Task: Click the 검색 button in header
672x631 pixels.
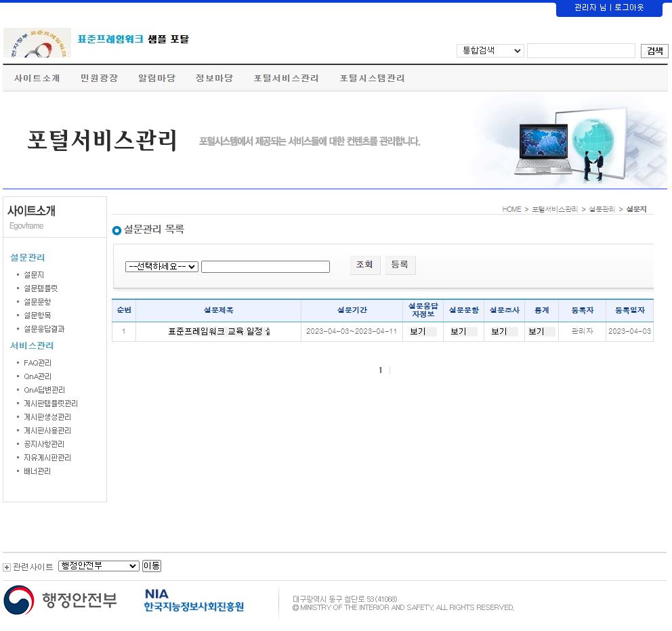Action: [654, 51]
